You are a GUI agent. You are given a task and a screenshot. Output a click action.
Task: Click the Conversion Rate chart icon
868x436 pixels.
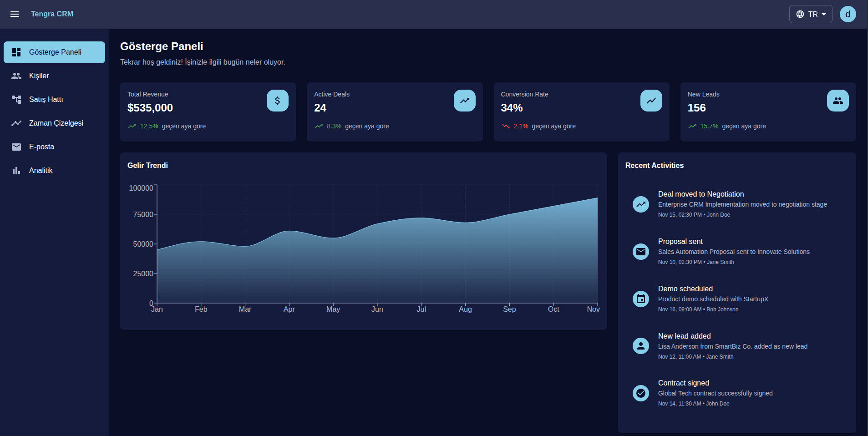point(651,101)
